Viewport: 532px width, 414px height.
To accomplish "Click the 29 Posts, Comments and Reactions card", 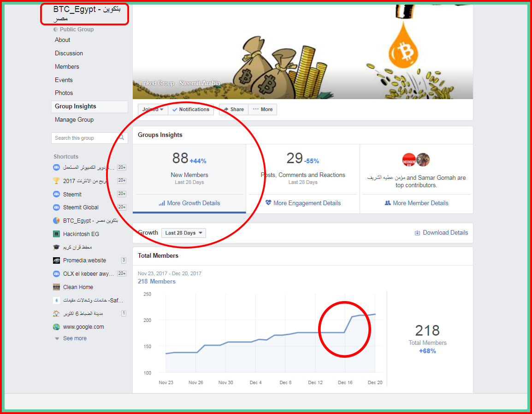I will (303, 178).
